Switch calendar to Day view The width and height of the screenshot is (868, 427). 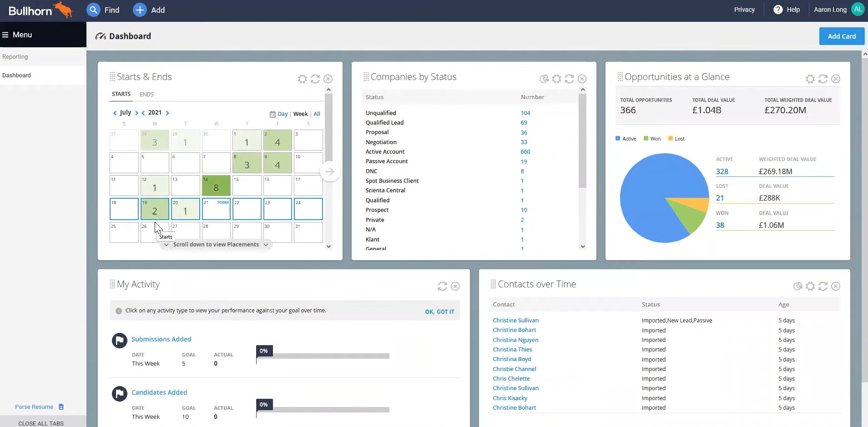coord(282,114)
